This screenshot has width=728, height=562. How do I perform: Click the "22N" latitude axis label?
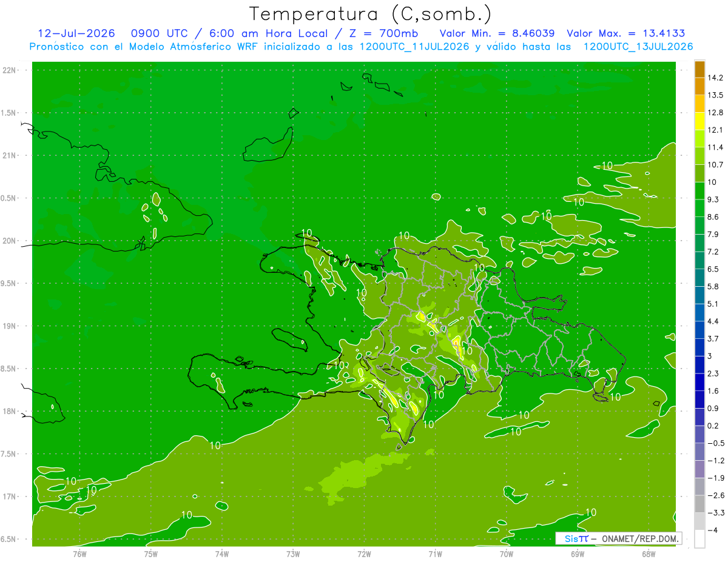tap(9, 70)
